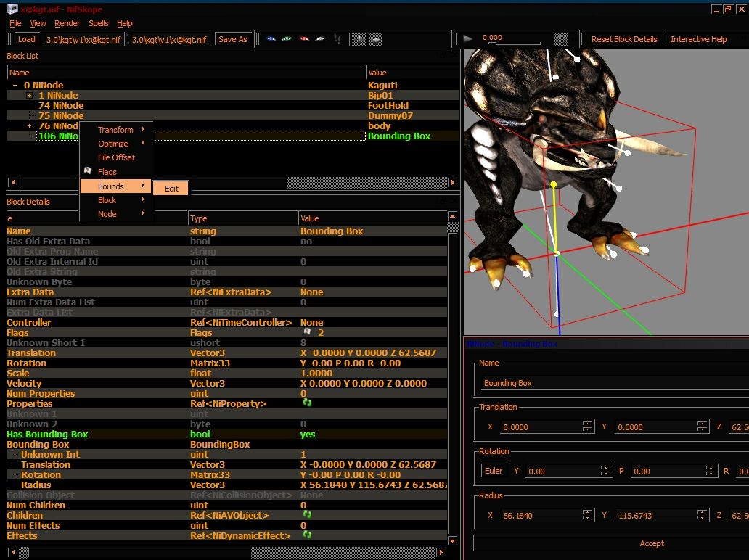This screenshot has height=560, width=749.
Task: Click Block List left scroll arrow
Action: click(x=13, y=182)
